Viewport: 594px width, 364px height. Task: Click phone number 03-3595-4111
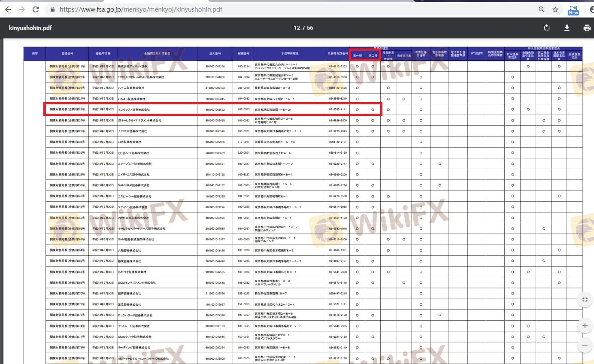[338, 109]
